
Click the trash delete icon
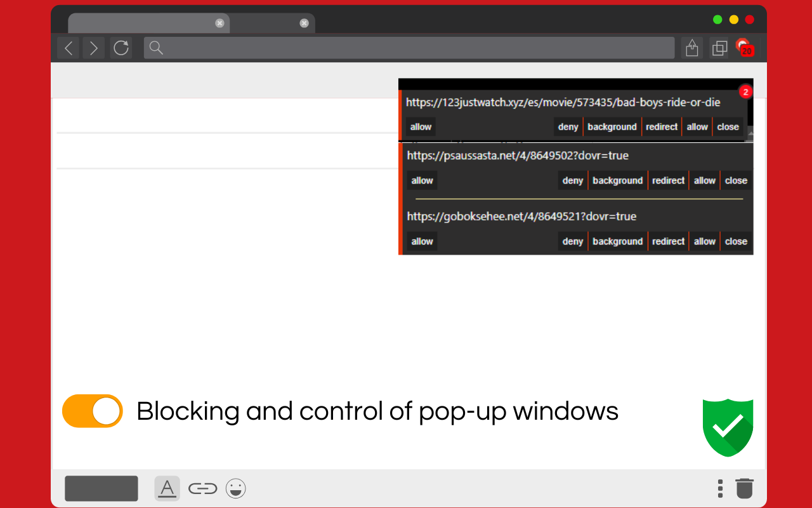pyautogui.click(x=743, y=488)
